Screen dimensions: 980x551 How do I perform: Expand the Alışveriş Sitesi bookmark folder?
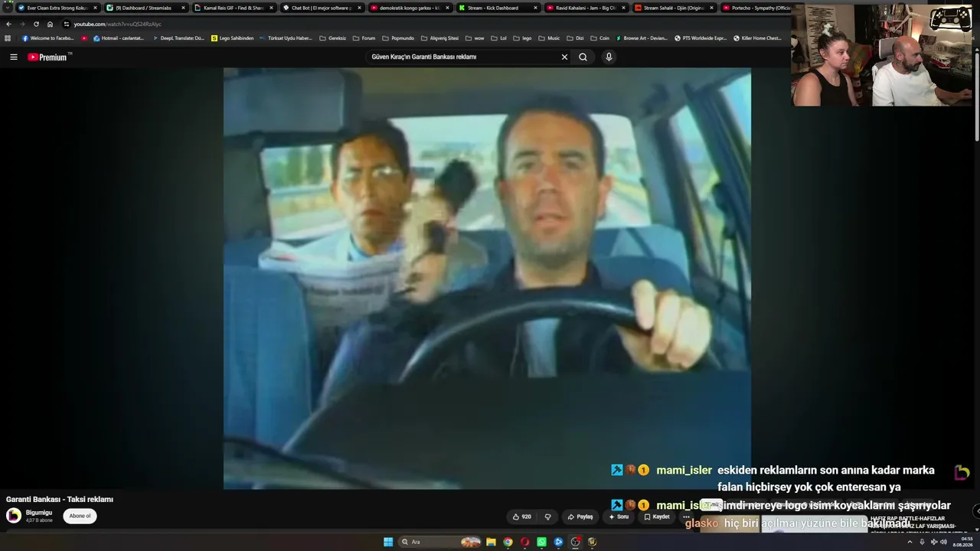tap(440, 37)
